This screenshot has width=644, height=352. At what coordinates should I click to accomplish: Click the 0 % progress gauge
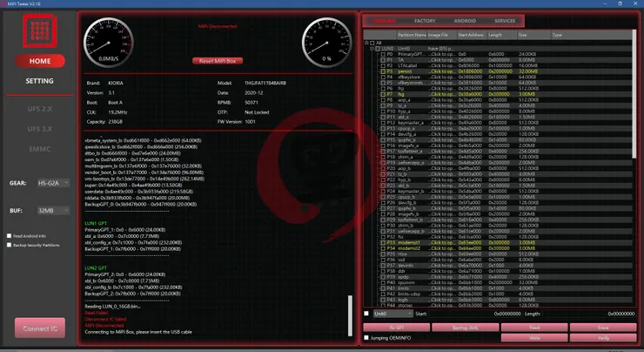tap(327, 43)
